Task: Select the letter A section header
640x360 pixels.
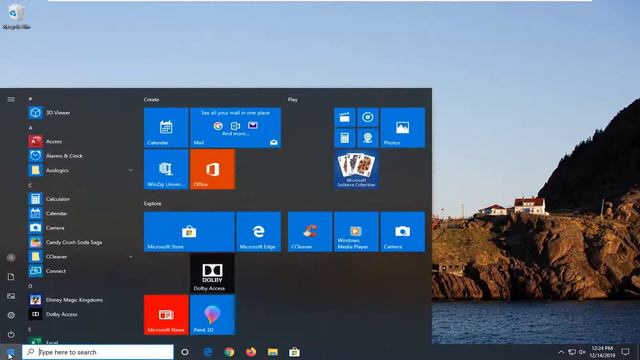Action: pyautogui.click(x=31, y=128)
